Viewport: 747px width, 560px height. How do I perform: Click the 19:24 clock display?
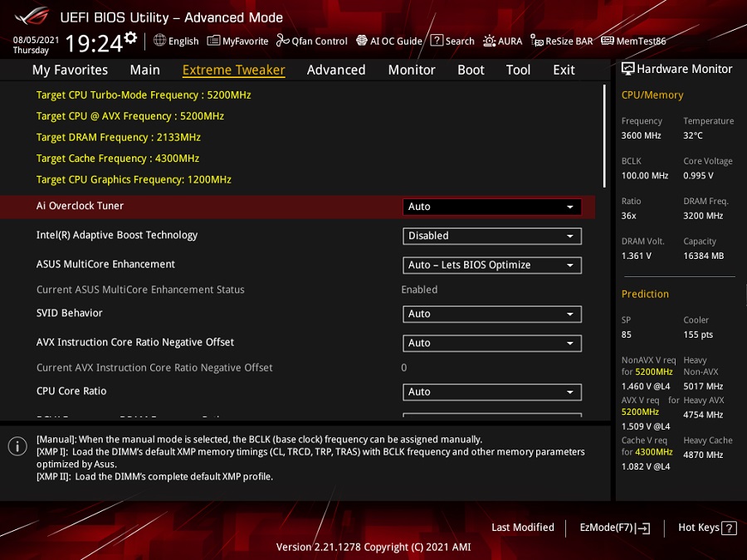click(94, 43)
